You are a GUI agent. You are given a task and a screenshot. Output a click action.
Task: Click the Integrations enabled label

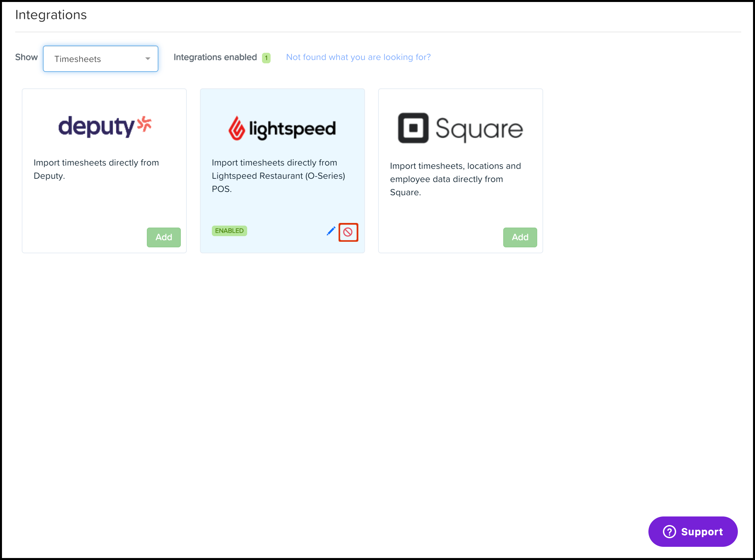coord(215,57)
